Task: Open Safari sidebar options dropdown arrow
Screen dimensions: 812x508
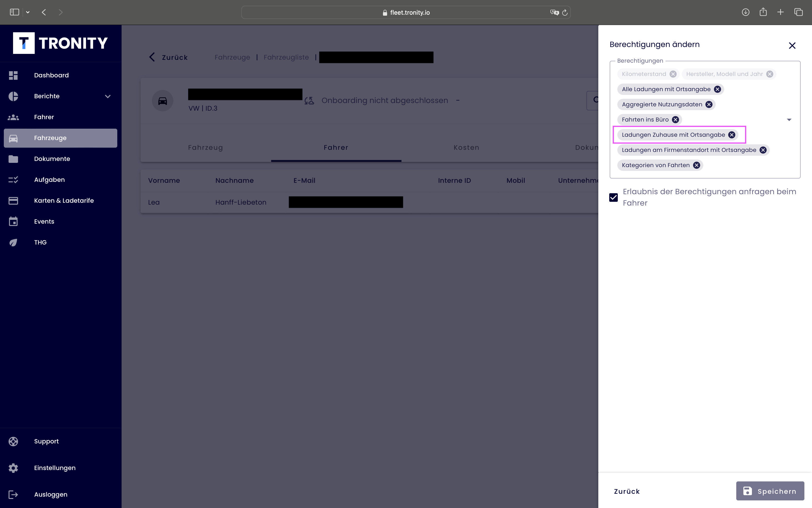Action: [28, 12]
